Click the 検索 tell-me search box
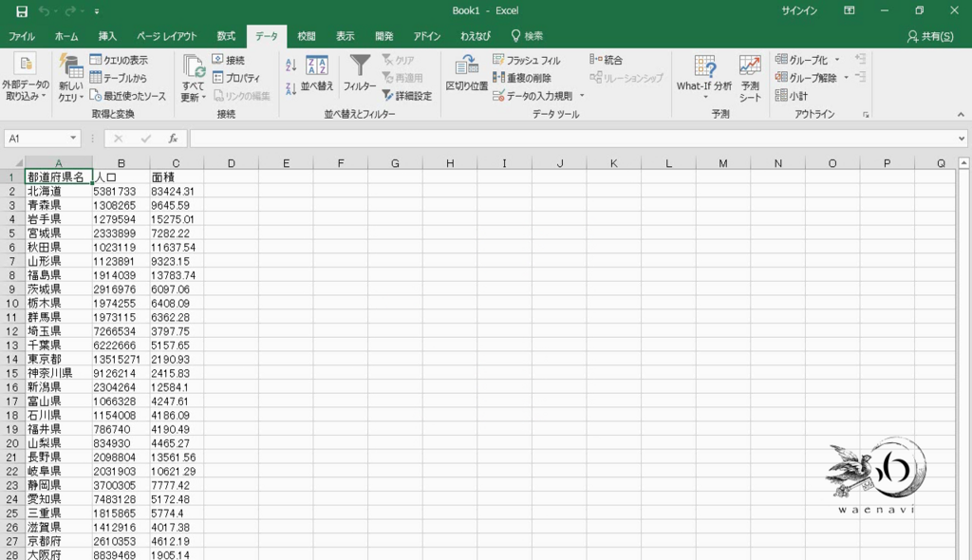 click(527, 36)
